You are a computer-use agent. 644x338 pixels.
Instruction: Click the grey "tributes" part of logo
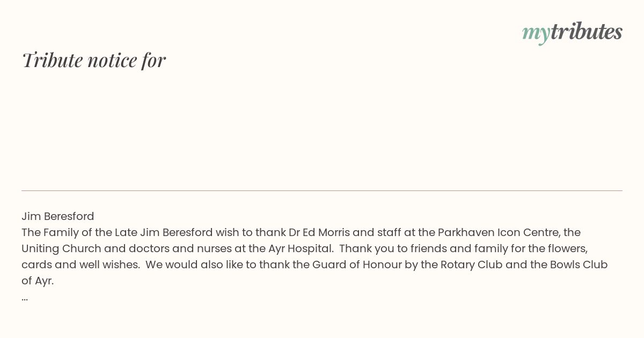point(586,32)
